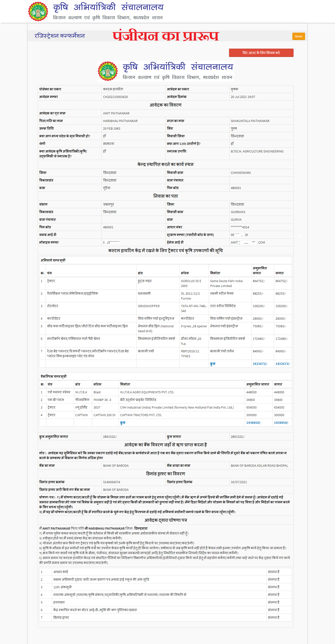Select degree 'B.TECH. AGRICULTURE ENGINEERING'
The image size is (335, 644).
pyautogui.click(x=257, y=151)
